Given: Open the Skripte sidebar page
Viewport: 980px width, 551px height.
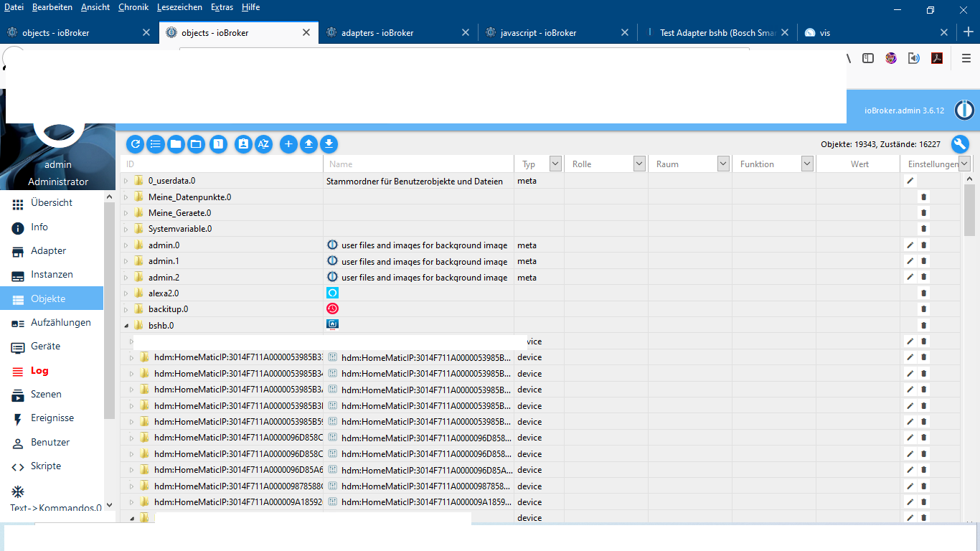Looking at the screenshot, I should (52, 466).
